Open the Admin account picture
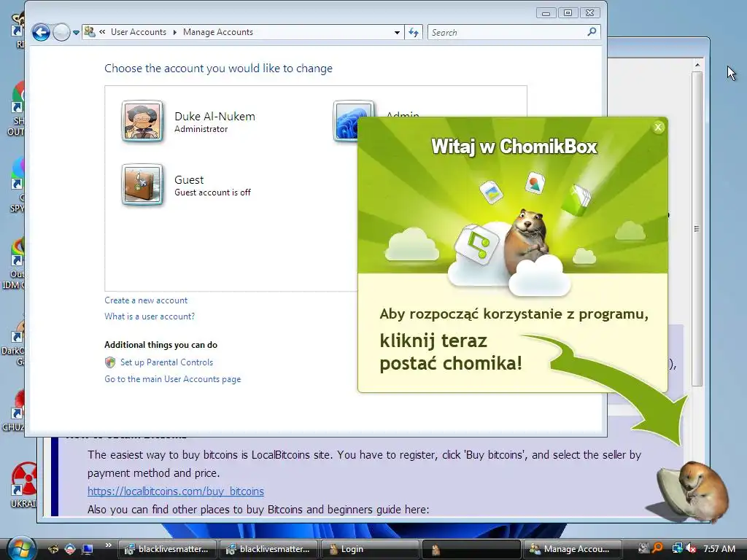The width and height of the screenshot is (747, 560). [347, 122]
